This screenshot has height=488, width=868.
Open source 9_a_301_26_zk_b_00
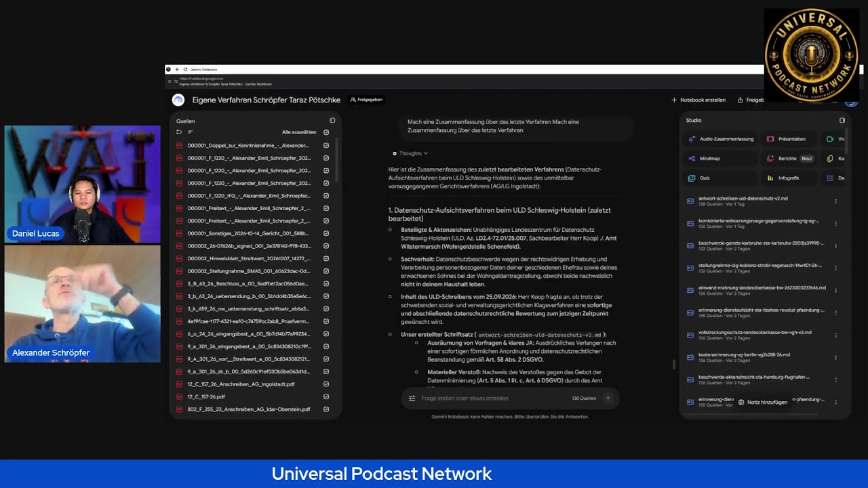tap(248, 371)
